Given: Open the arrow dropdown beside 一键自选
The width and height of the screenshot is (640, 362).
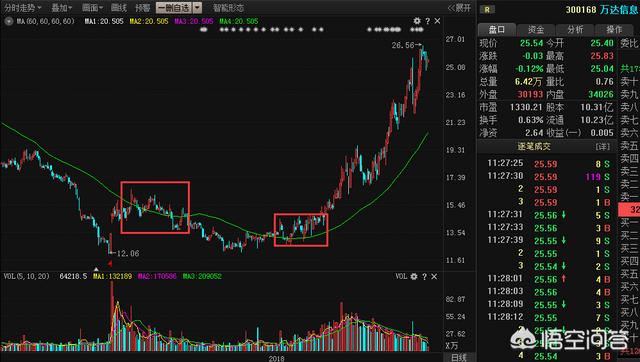Looking at the screenshot, I should (x=197, y=8).
